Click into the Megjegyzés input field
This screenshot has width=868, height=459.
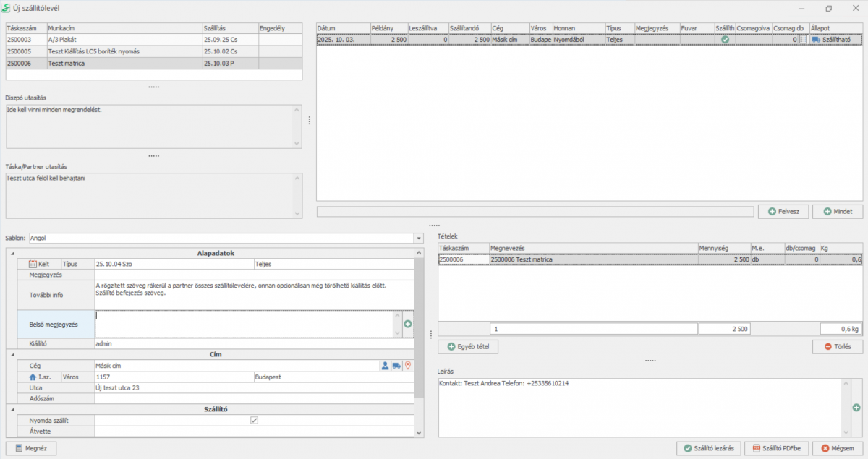click(253, 275)
